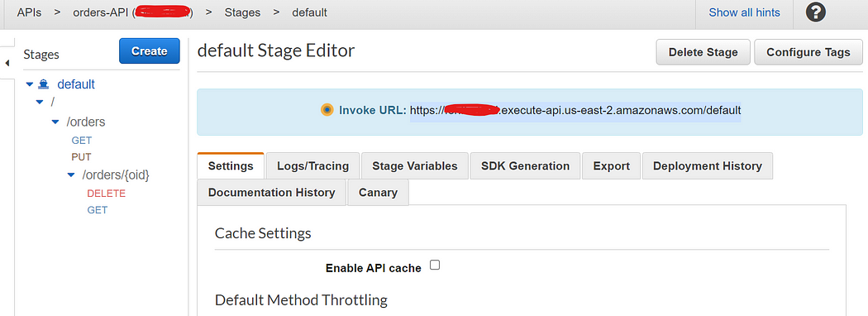The height and width of the screenshot is (316, 868).
Task: Select the PUT method under /orders
Action: (81, 157)
